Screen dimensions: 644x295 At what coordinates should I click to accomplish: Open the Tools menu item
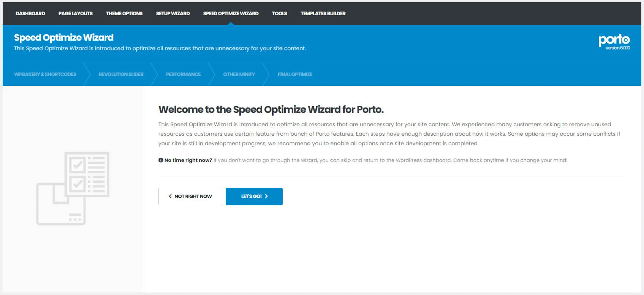click(279, 13)
